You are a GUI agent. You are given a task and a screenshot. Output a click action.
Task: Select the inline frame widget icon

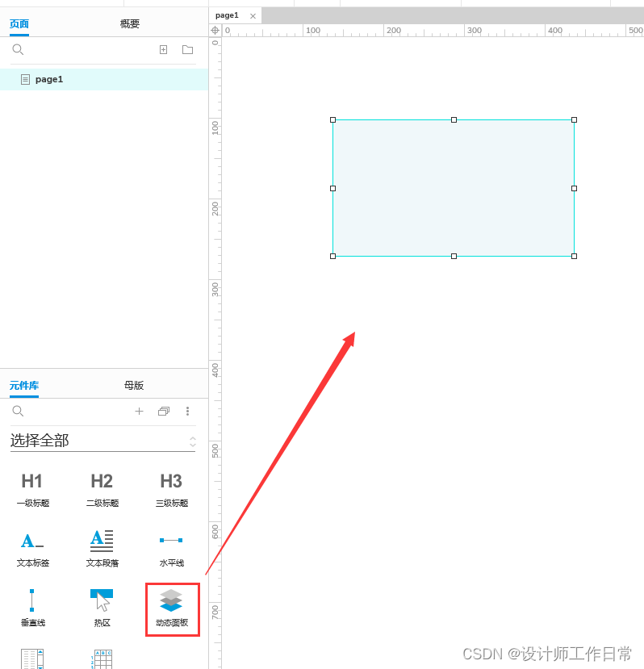click(x=32, y=659)
